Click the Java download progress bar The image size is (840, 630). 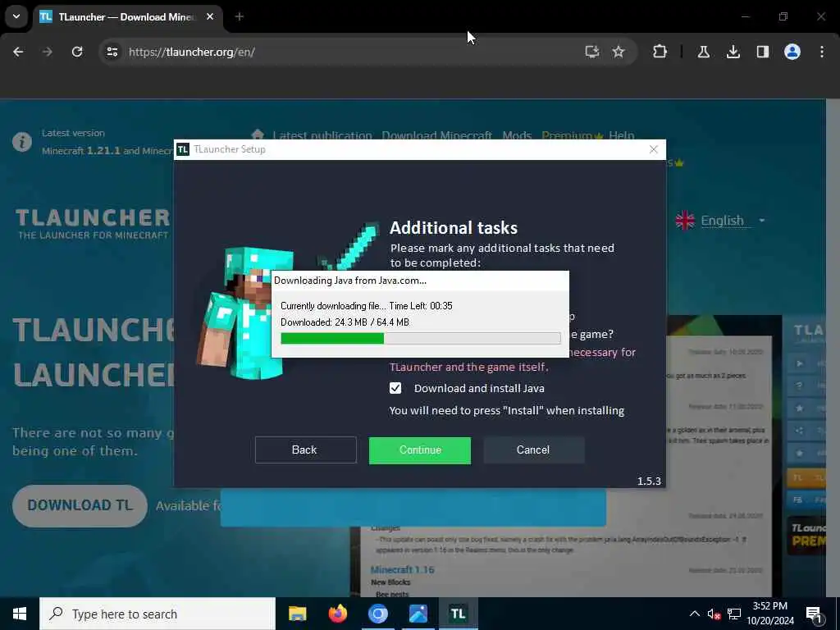421,338
